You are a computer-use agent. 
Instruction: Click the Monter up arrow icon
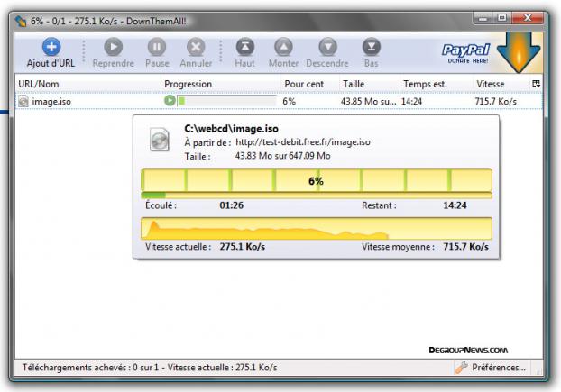coord(283,46)
